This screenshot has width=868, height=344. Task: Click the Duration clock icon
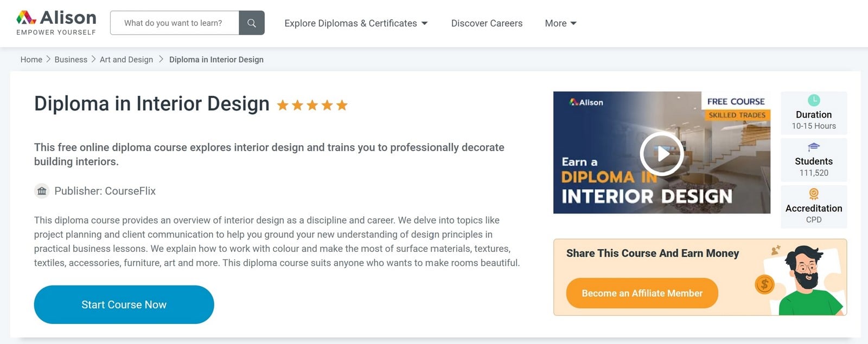[x=814, y=100]
